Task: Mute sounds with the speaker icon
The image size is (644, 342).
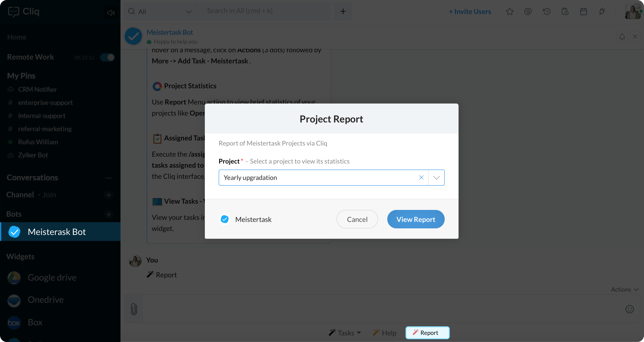Action: tap(110, 12)
